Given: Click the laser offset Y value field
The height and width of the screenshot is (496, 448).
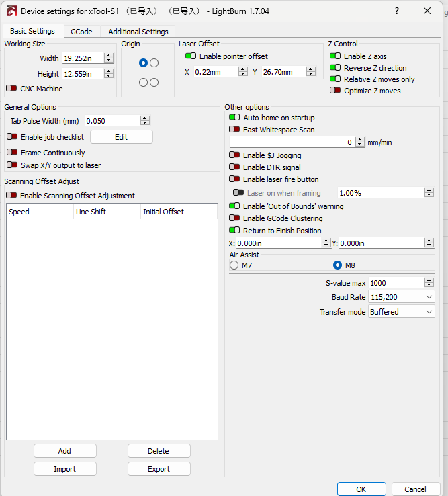Looking at the screenshot, I should click(x=284, y=71).
